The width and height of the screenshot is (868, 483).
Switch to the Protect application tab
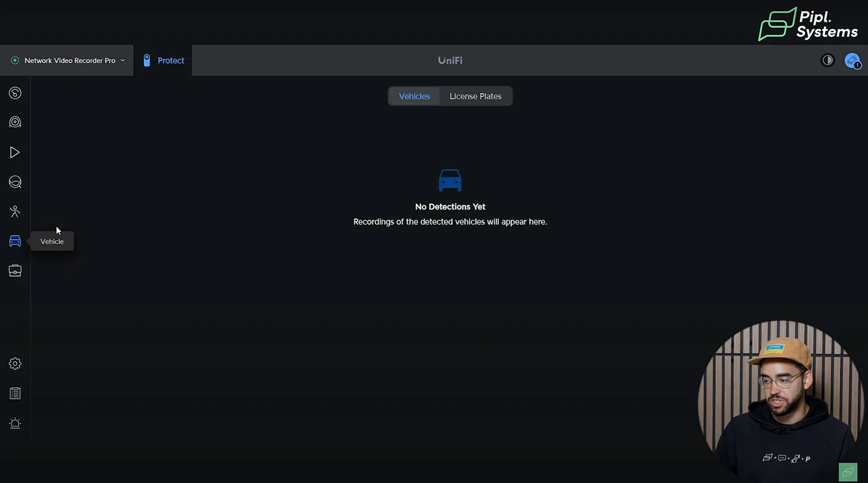(163, 60)
